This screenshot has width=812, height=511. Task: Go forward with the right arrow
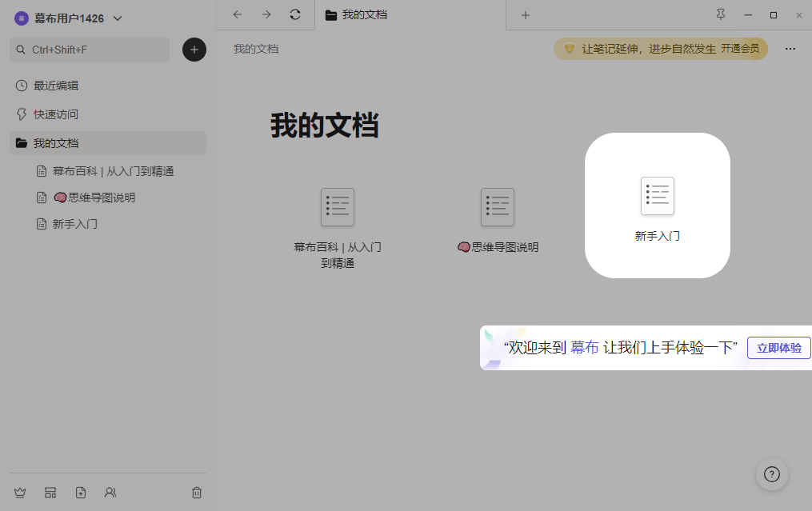(x=266, y=14)
